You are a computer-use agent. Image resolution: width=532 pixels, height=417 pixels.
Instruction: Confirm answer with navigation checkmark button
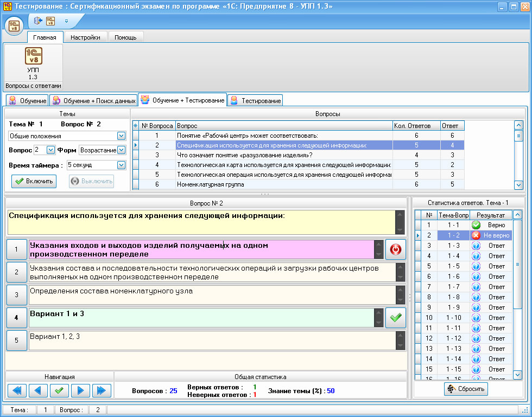[x=59, y=390]
